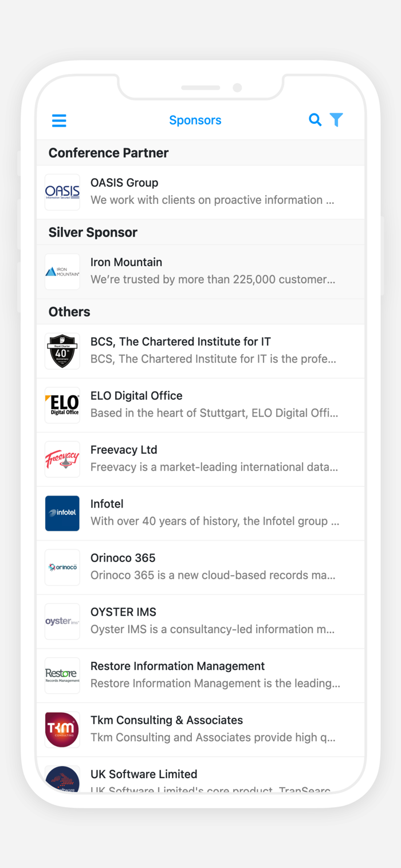
Task: Tap the Iron Mountain logo thumbnail
Action: (62, 272)
